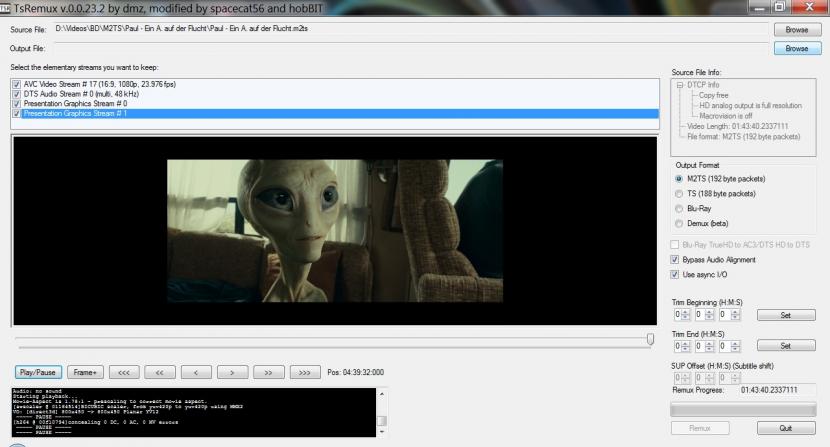Step forward with single > button
The image size is (830, 447).
(x=231, y=372)
